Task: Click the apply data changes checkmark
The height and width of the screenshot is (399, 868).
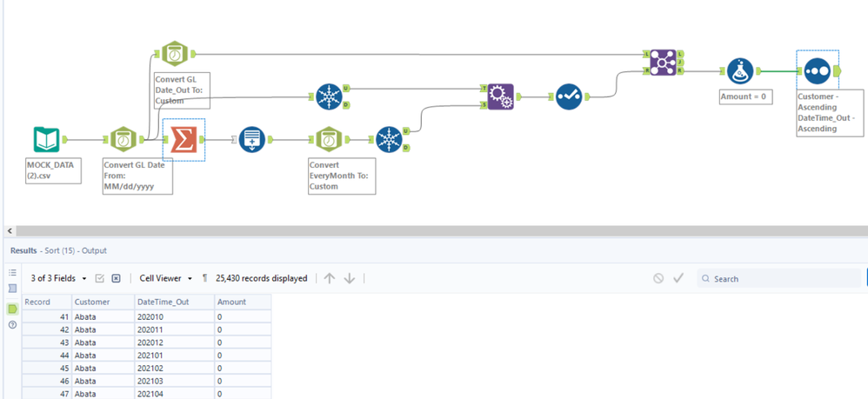Action: coord(678,278)
